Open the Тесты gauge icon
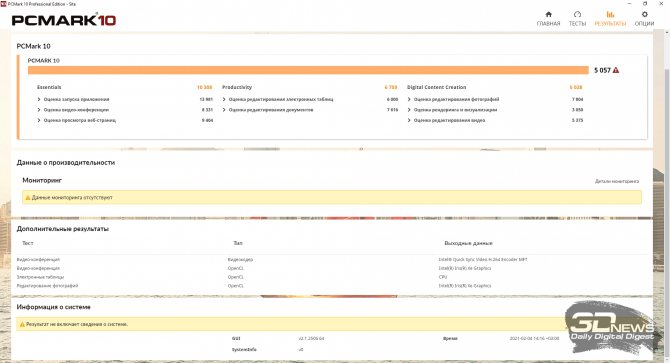The width and height of the screenshot is (670, 363). click(x=577, y=14)
